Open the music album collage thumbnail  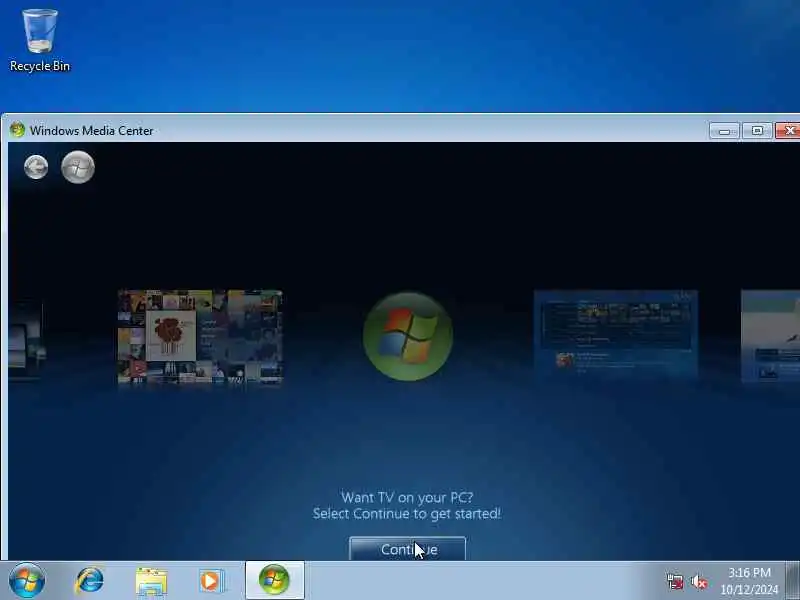tap(200, 336)
